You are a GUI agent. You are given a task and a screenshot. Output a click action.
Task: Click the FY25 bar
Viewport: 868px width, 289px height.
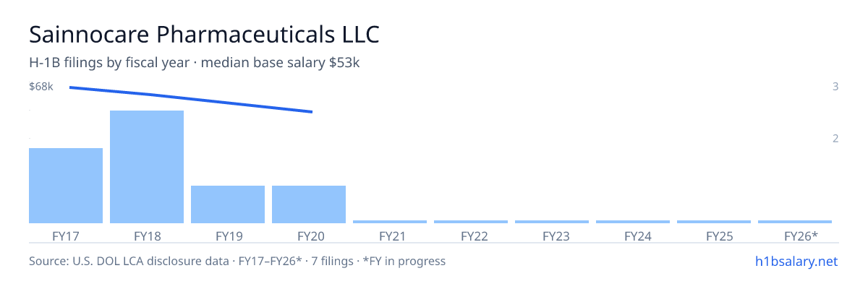714,222
